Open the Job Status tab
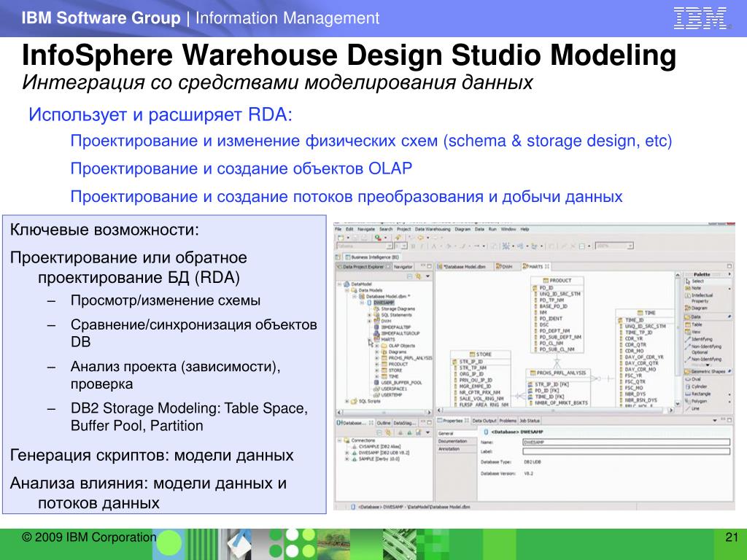Image resolution: width=747 pixels, height=560 pixels. (x=530, y=421)
